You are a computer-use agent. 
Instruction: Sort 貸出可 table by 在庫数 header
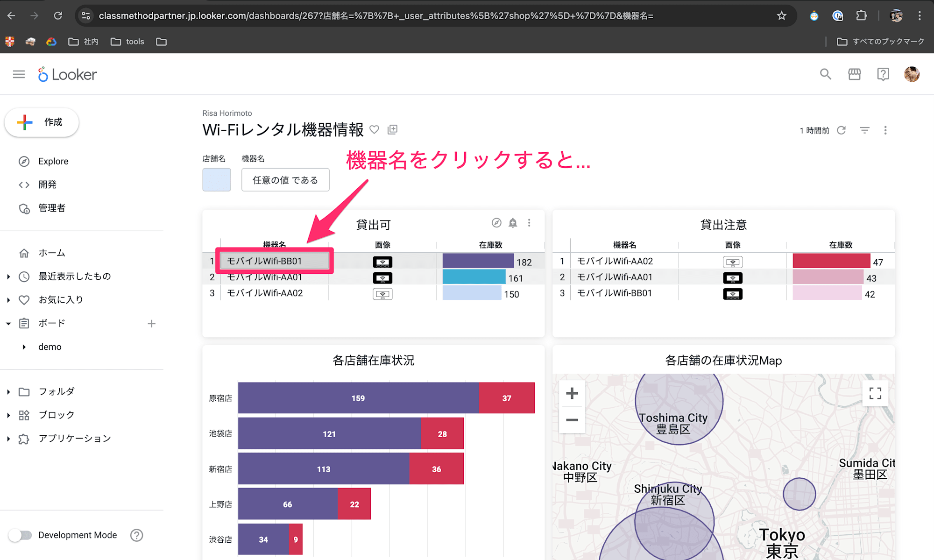(x=490, y=245)
